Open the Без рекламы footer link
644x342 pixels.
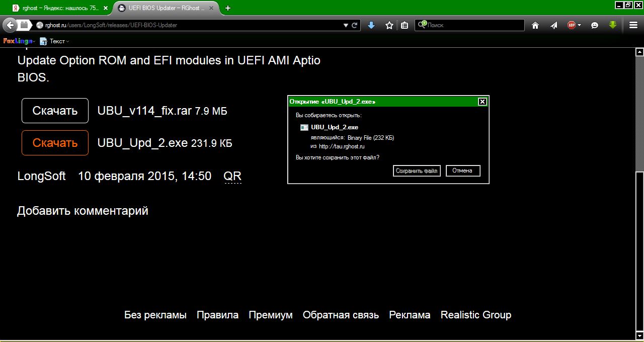coord(155,315)
